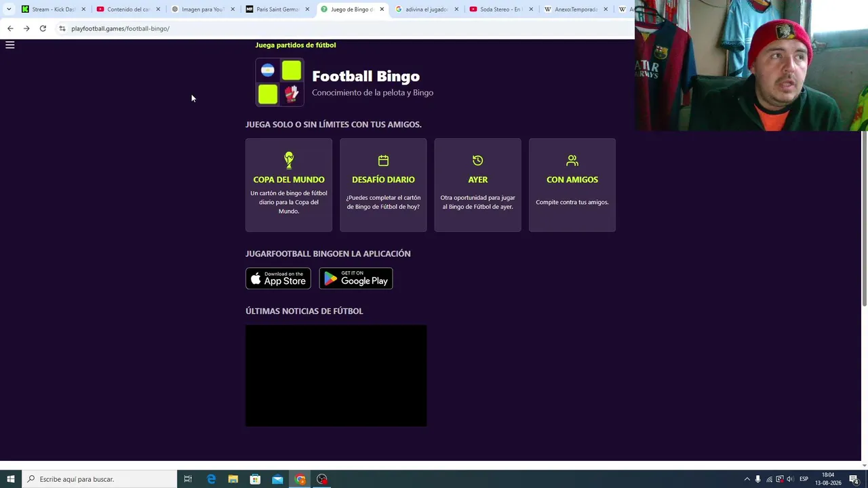Click the microphone icon in system tray
This screenshot has width=868, height=488.
tap(758, 479)
